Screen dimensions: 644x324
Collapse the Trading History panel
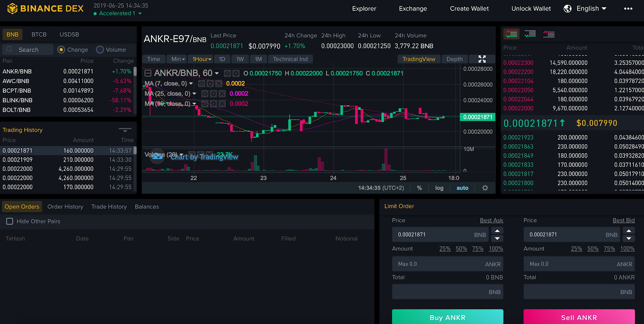tap(125, 130)
